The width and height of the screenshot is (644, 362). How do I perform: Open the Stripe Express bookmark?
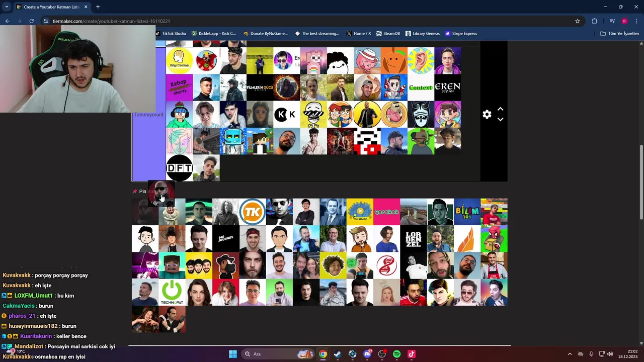pyautogui.click(x=461, y=33)
